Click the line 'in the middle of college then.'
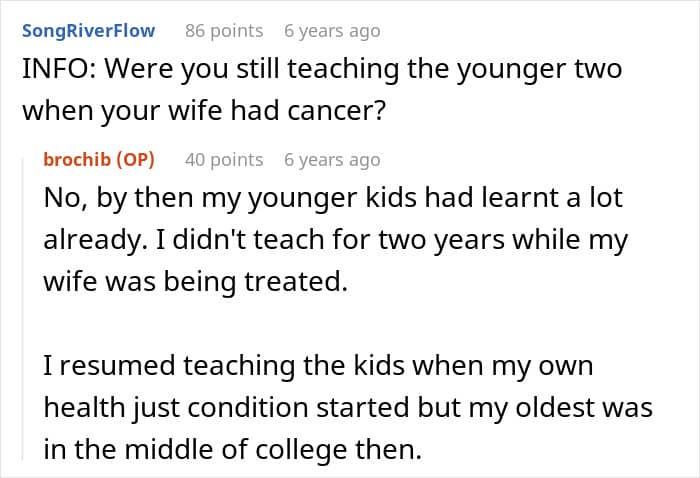The width and height of the screenshot is (700, 478). pos(231,451)
